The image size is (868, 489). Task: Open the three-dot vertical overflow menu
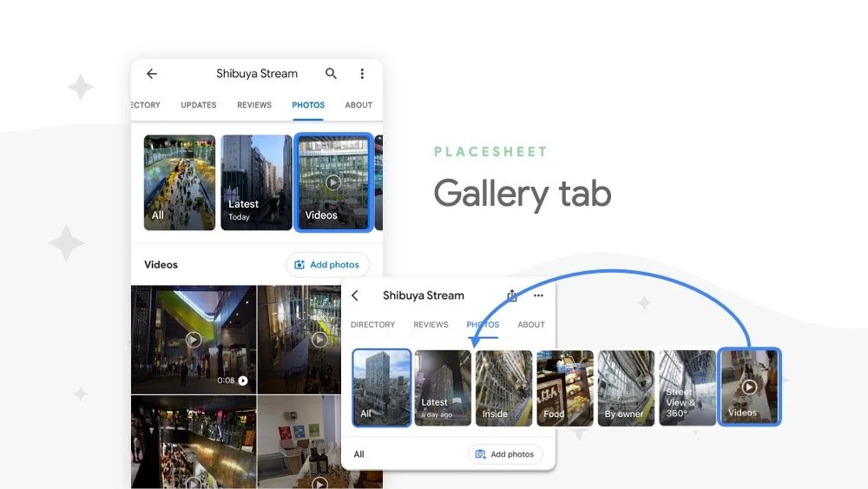point(362,74)
